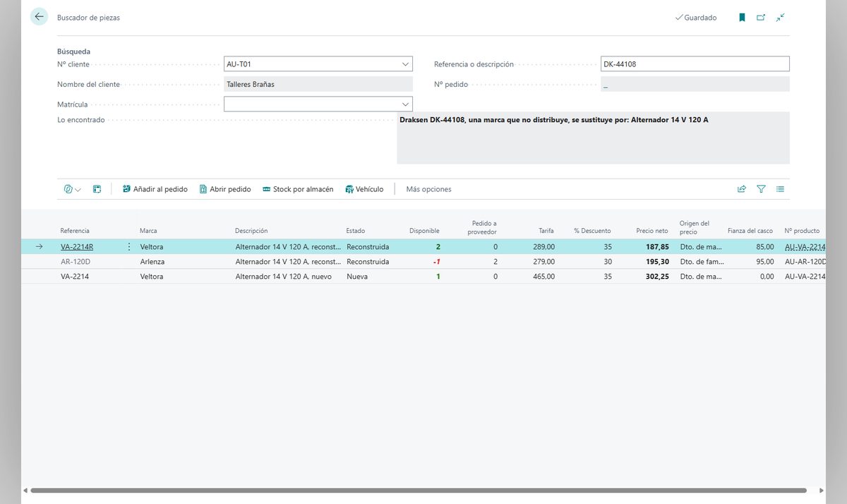This screenshot has height=504, width=847.
Task: Click the -1 available quantity cell
Action: pos(437,262)
